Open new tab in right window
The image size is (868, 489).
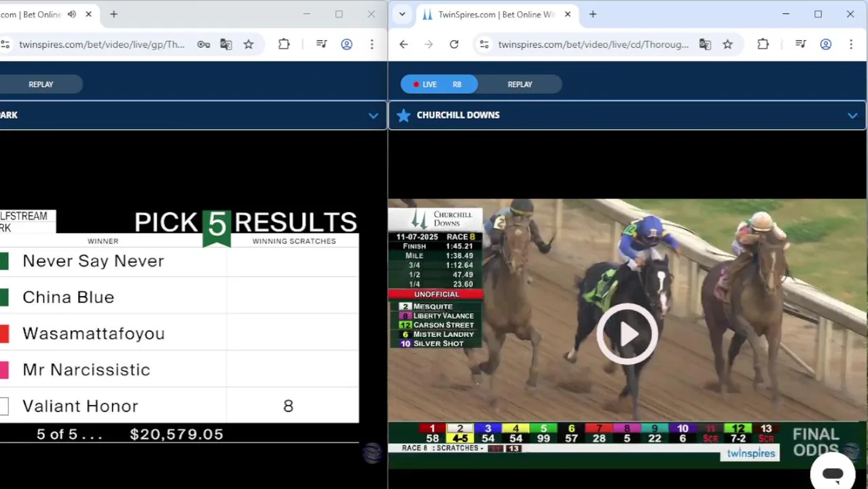tap(593, 14)
